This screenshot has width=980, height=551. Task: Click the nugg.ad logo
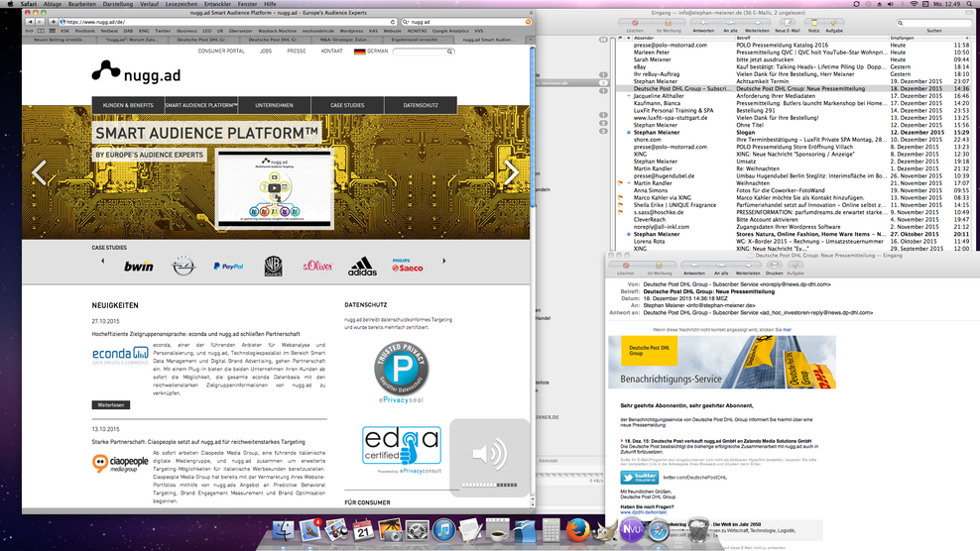tap(136, 72)
